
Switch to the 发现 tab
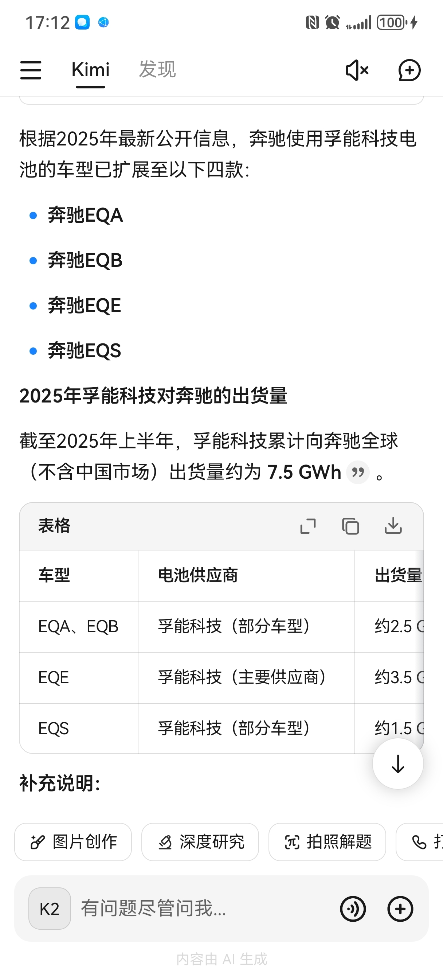pyautogui.click(x=157, y=70)
